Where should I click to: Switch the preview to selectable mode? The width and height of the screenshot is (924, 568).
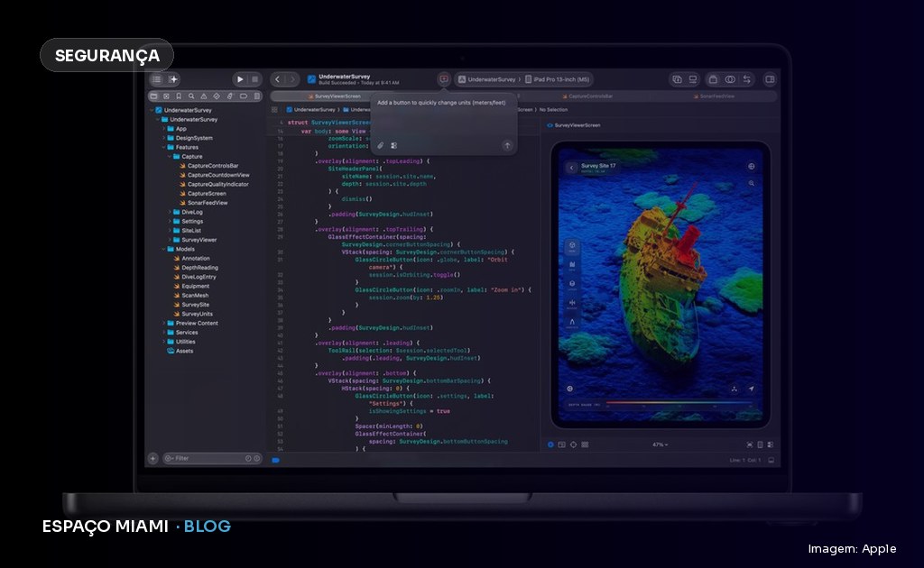tap(561, 444)
